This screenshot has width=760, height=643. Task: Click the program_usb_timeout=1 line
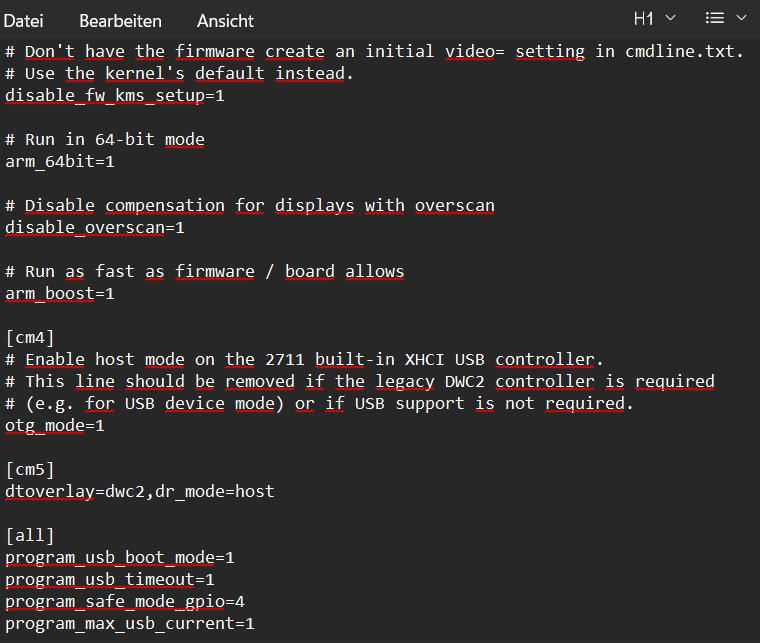(110, 579)
